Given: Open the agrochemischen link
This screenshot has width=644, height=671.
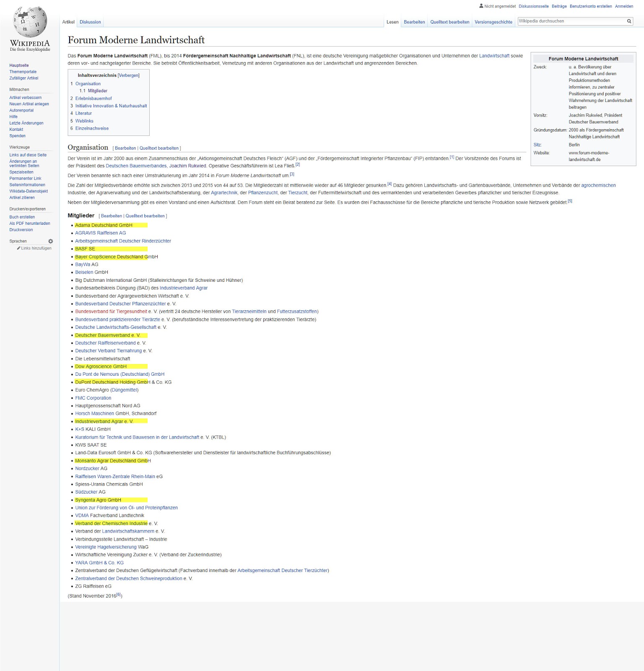Looking at the screenshot, I should tap(598, 185).
